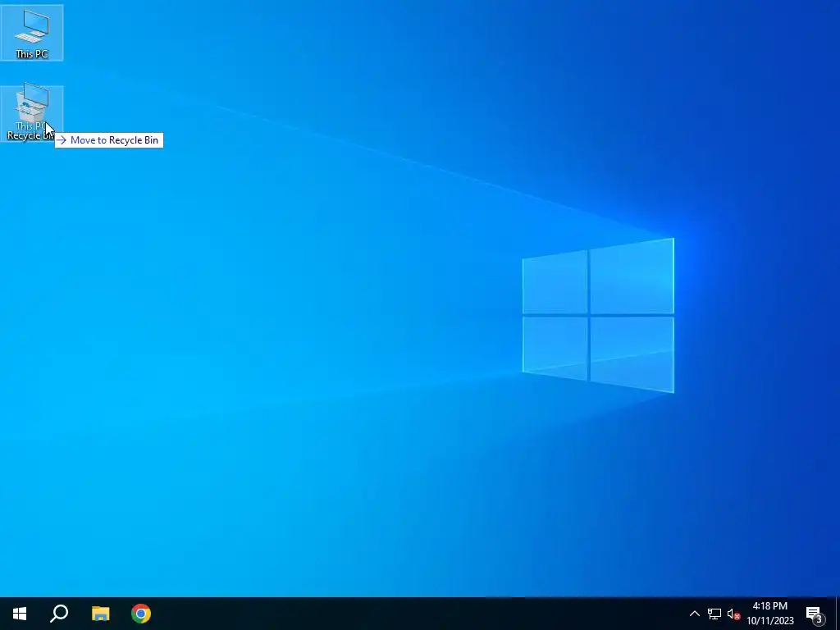The height and width of the screenshot is (630, 840).
Task: Show hidden system tray icons
Action: tap(694, 614)
